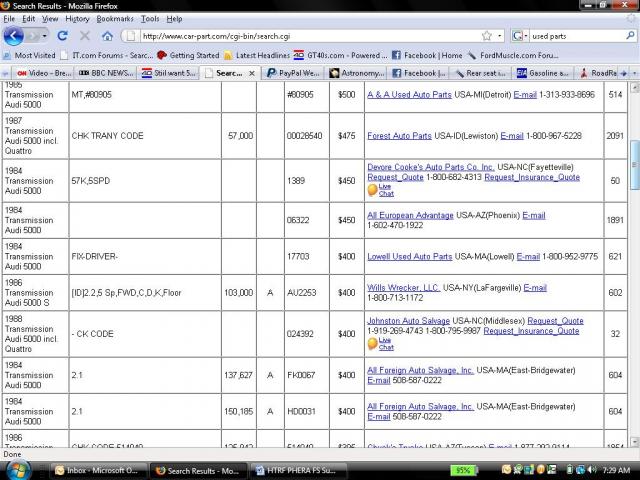Open the Most Visited bookmarks folder

pyautogui.click(x=29, y=55)
